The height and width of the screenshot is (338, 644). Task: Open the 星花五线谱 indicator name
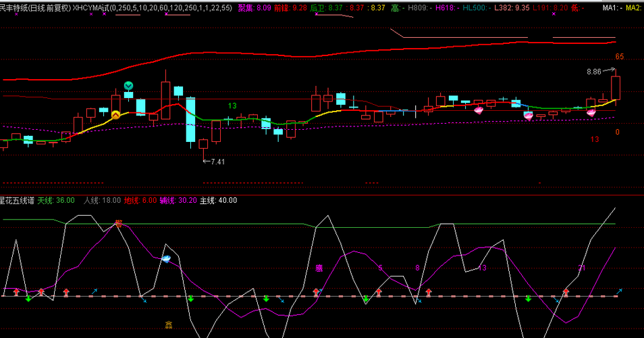(17, 201)
